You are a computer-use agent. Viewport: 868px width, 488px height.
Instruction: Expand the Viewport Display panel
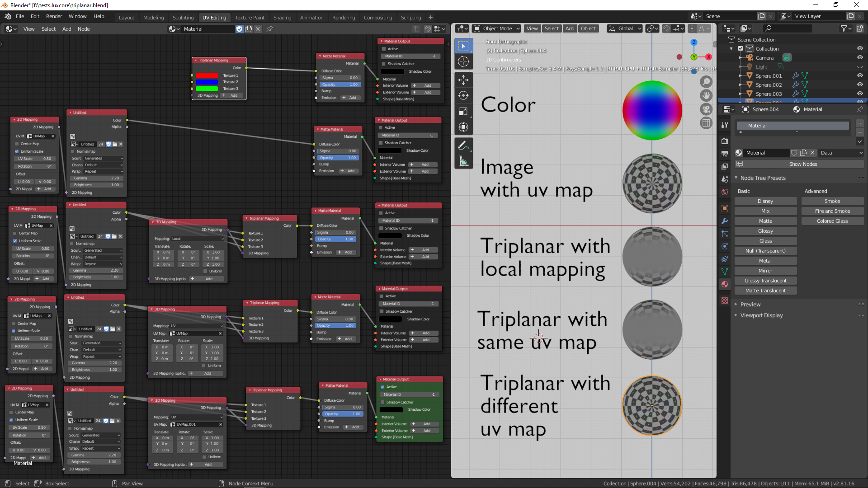click(x=761, y=315)
